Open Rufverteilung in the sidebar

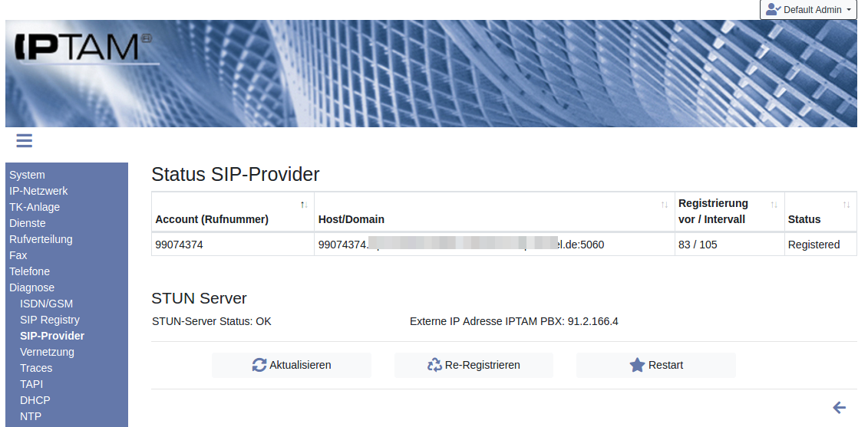click(41, 239)
